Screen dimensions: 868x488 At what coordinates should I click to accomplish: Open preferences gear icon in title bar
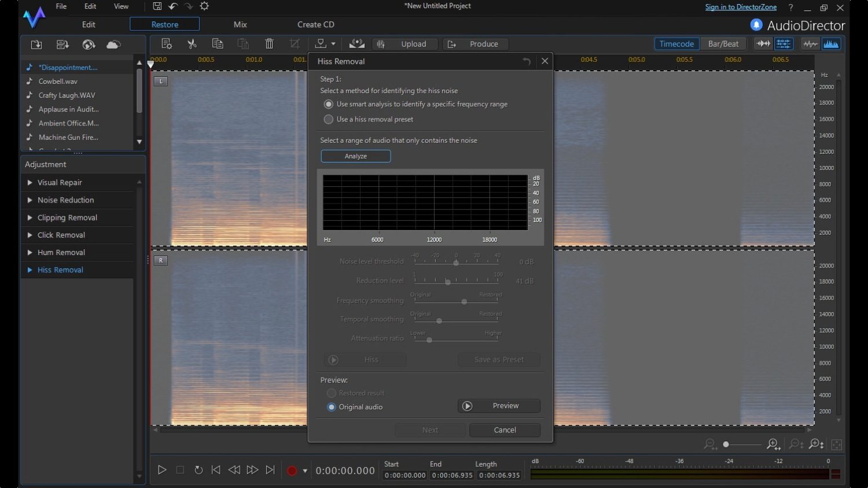204,6
